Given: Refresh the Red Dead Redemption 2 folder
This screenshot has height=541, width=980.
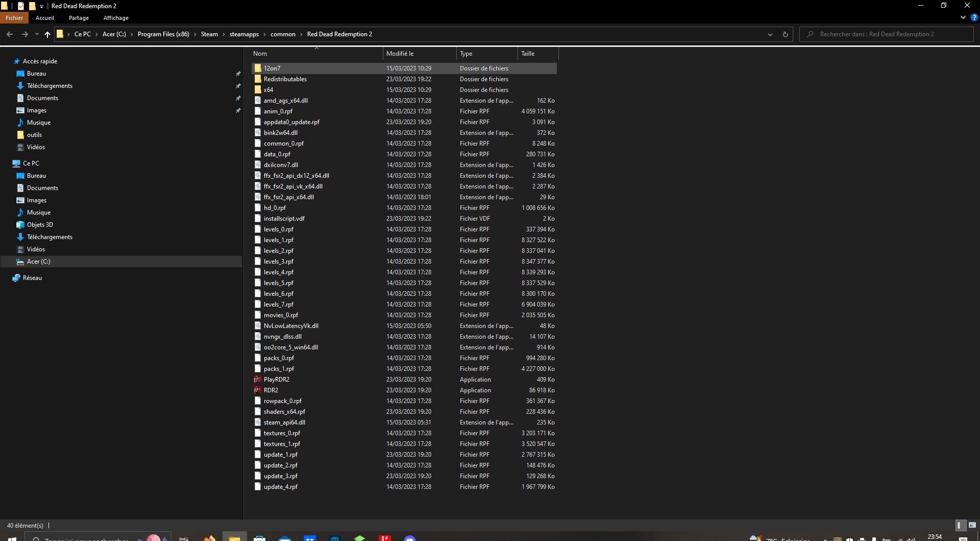Looking at the screenshot, I should [x=785, y=34].
